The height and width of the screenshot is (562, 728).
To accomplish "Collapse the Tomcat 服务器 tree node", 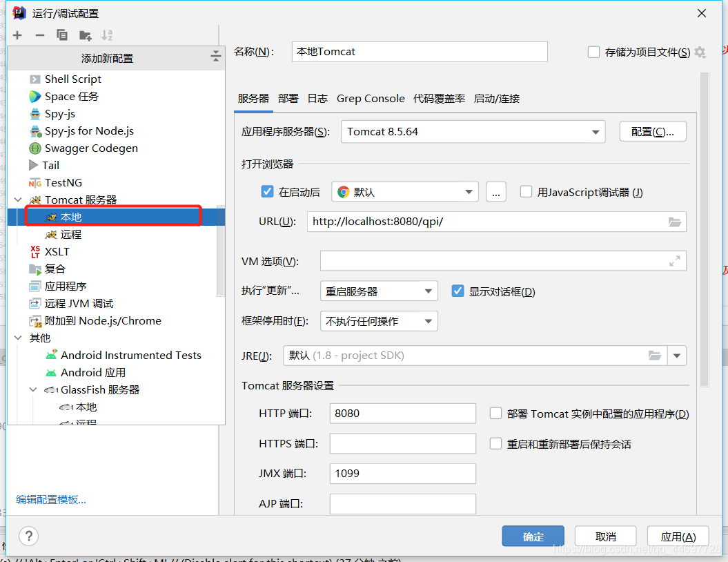I will pos(18,200).
